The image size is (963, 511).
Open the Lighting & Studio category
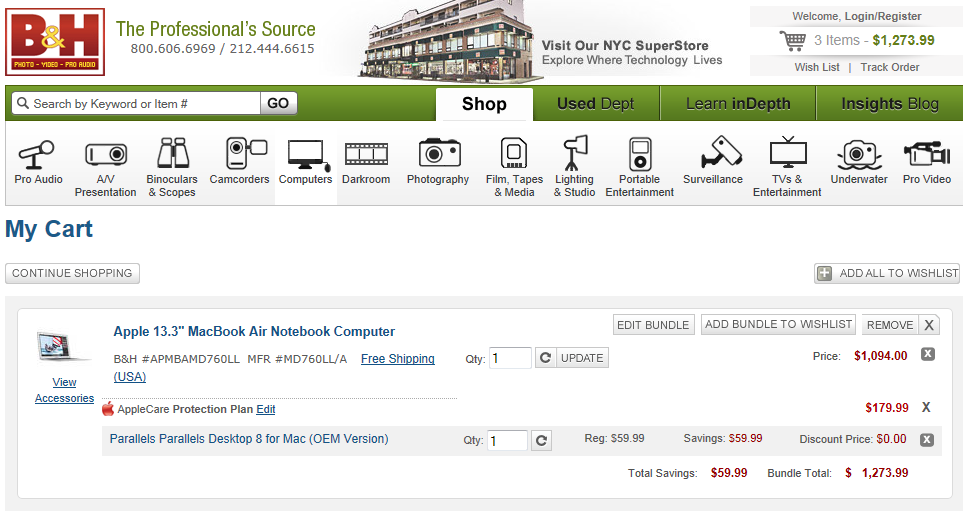tap(574, 168)
